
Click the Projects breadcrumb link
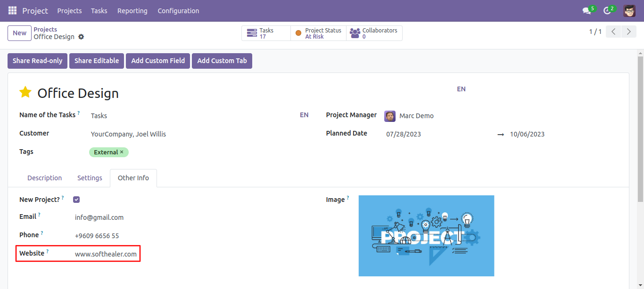coord(45,29)
